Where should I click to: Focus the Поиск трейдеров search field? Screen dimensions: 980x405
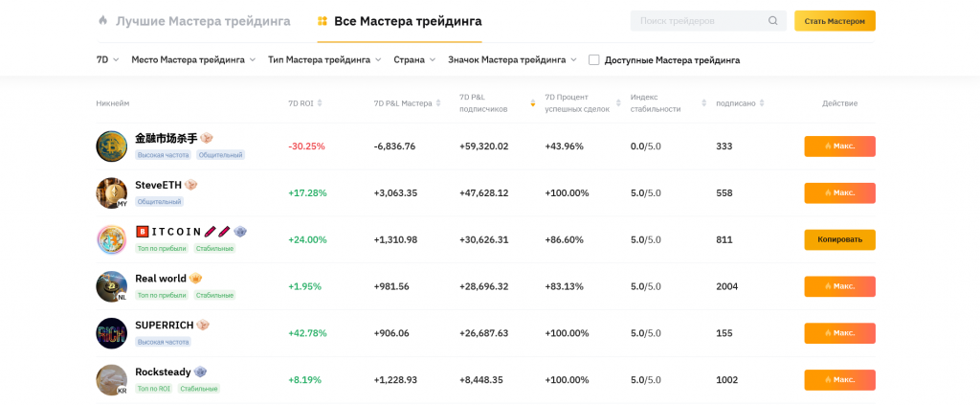coord(708,21)
